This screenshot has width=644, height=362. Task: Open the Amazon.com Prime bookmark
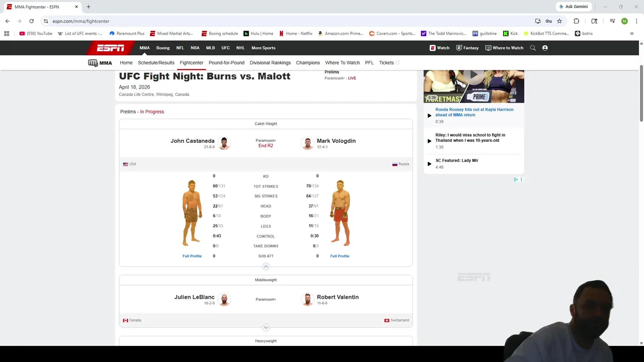(x=341, y=34)
